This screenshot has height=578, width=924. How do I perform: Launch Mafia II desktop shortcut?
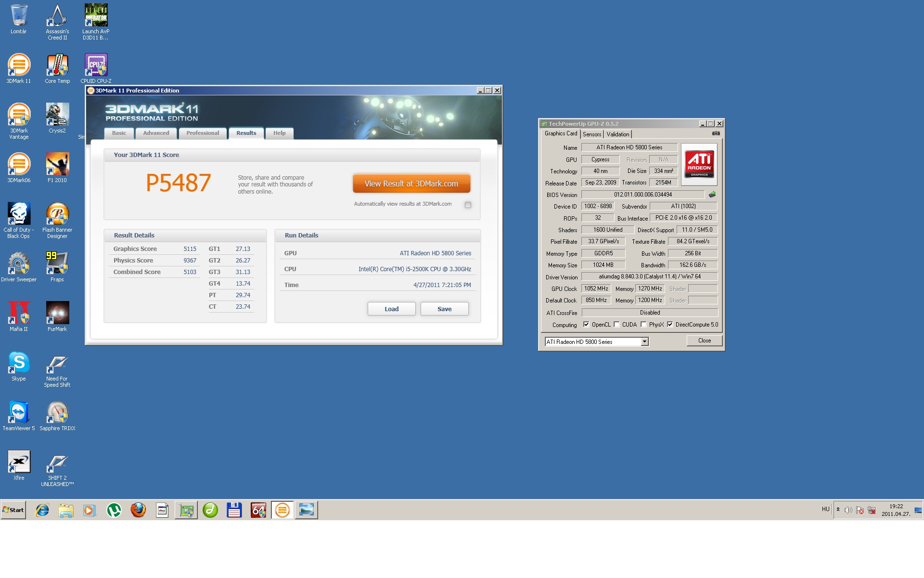click(19, 316)
